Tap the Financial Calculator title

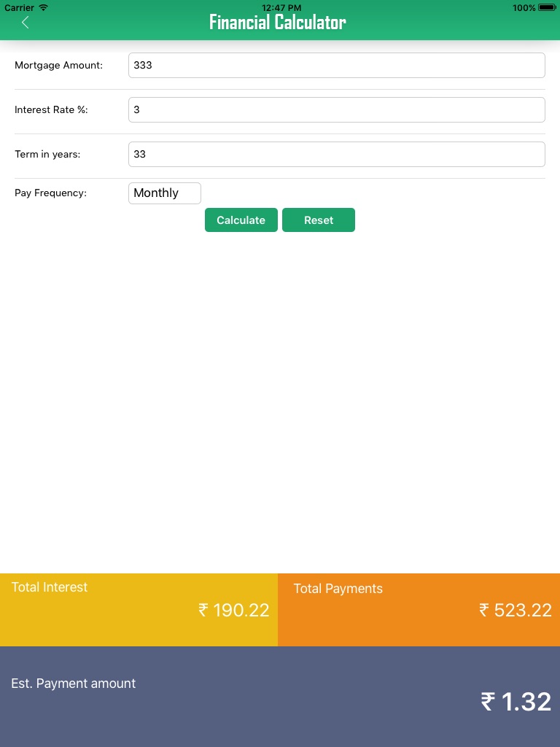point(278,23)
